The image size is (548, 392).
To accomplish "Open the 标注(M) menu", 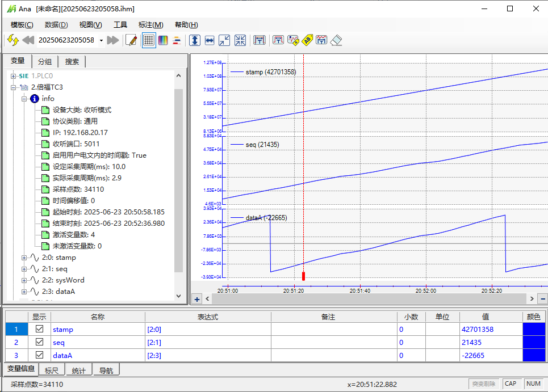I will pyautogui.click(x=150, y=25).
